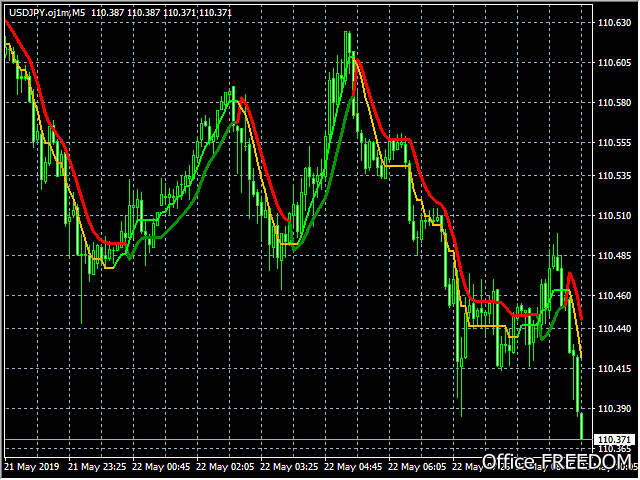640x480 pixels.
Task: Click the 110.605 price label
Action: pos(614,63)
